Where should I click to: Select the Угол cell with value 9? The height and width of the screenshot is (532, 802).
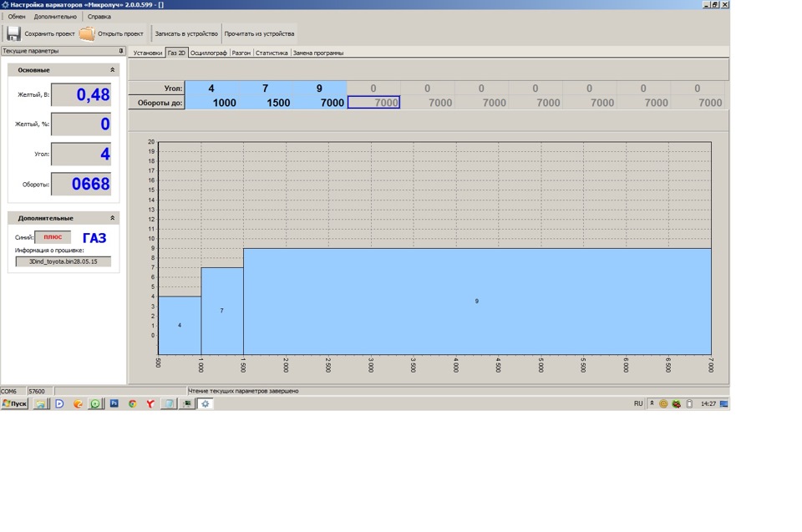[x=319, y=88]
